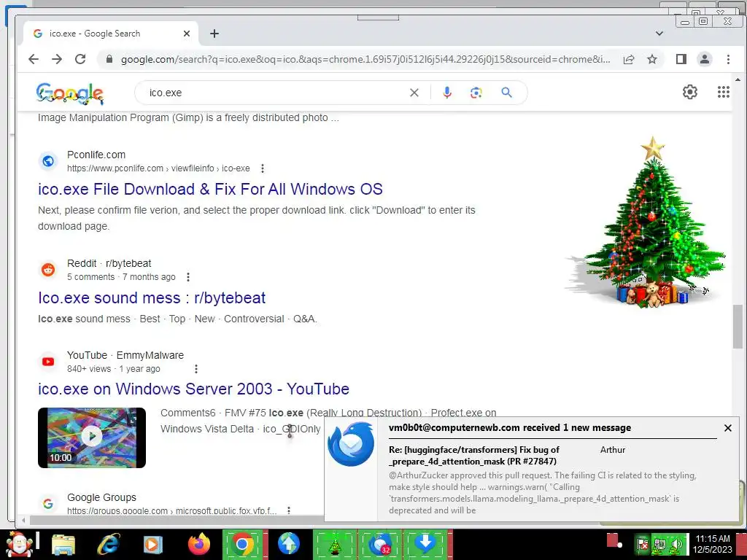Screen dimensions: 747x560
Task: Open Google quick settings gear
Action: coord(690,92)
